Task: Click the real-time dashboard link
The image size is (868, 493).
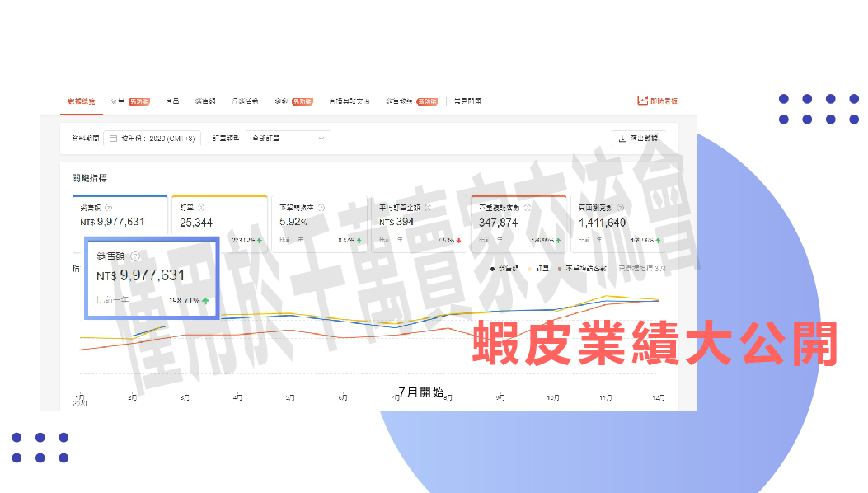Action: (x=664, y=101)
